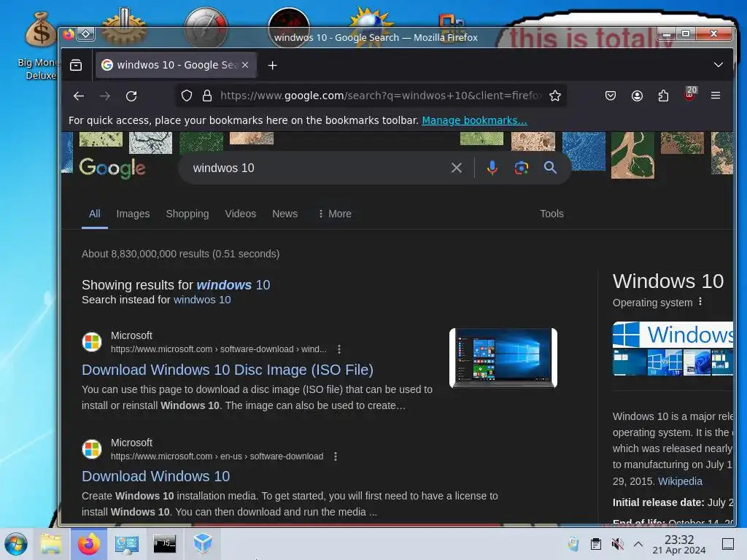Open the extensions puzzle icon
The image size is (747, 560).
click(663, 96)
